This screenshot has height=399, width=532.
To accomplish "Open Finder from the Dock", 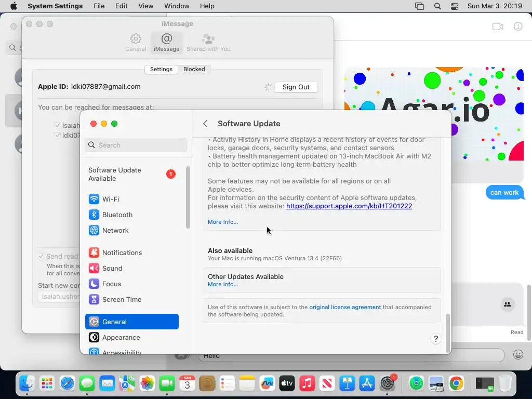I will tap(27, 383).
